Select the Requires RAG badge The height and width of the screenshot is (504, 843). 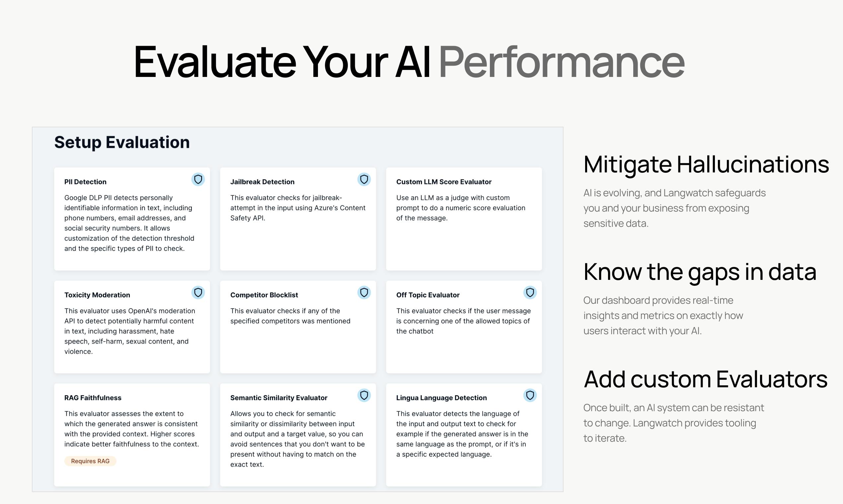(x=90, y=461)
